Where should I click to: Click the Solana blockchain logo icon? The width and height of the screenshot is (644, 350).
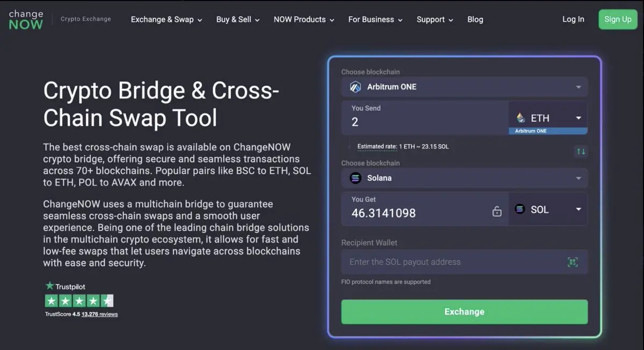355,178
